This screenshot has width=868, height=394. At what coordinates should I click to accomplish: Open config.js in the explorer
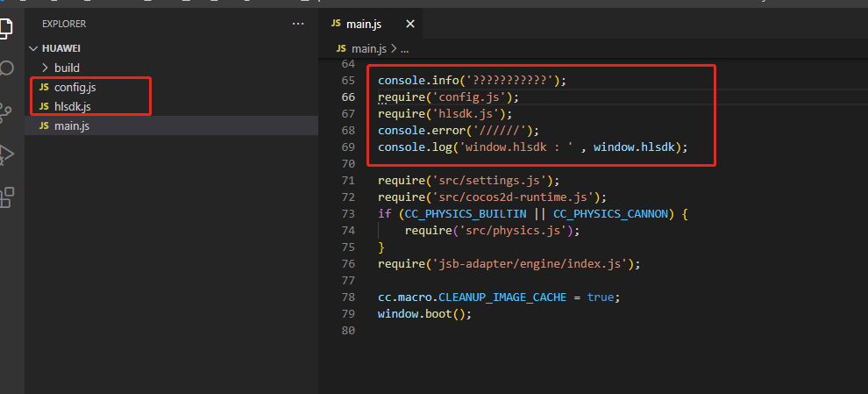(172, 87)
